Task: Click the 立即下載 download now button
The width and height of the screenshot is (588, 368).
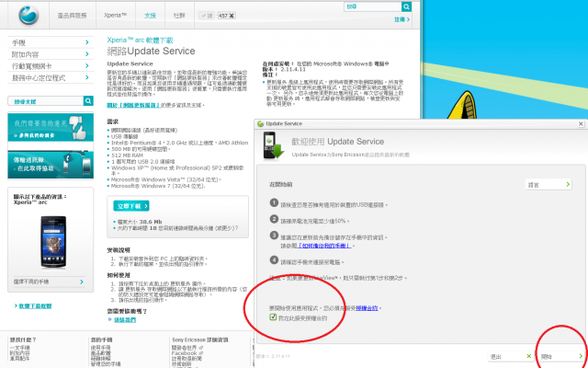Action: click(131, 206)
